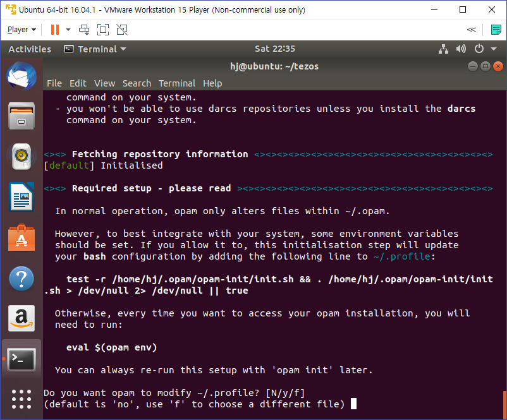Click the '~/.profile' colored path text
The height and width of the screenshot is (420, 507).
pos(402,256)
